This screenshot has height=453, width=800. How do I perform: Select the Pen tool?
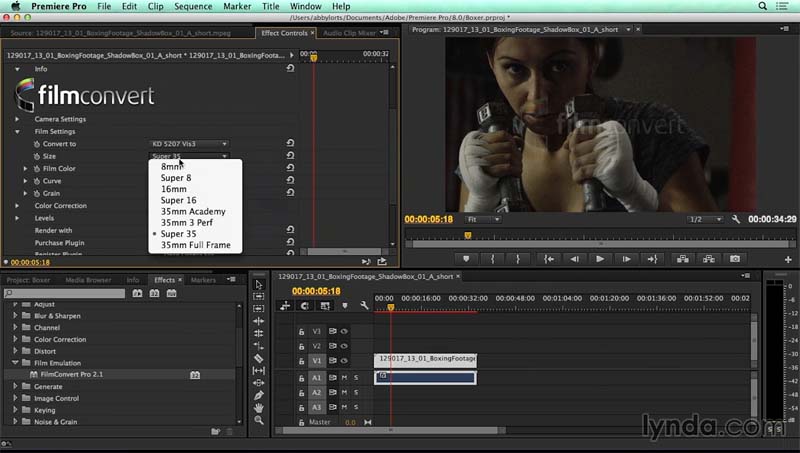(259, 395)
